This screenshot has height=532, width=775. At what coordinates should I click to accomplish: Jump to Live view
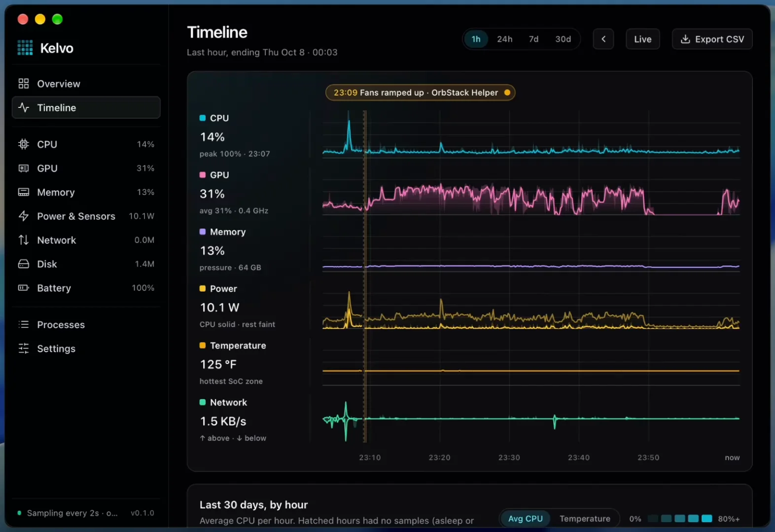[x=643, y=39]
